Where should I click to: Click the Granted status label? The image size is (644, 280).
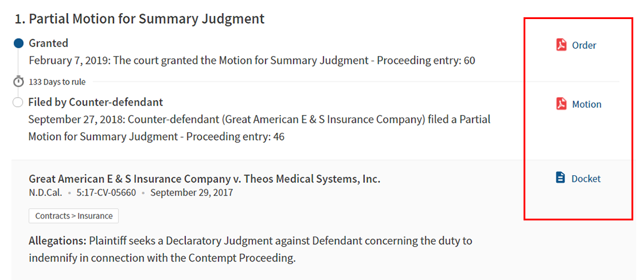point(48,43)
